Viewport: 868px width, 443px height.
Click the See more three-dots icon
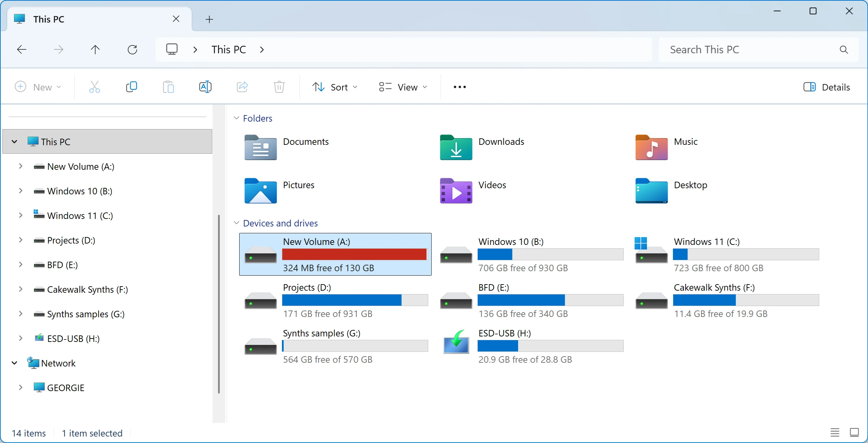460,87
